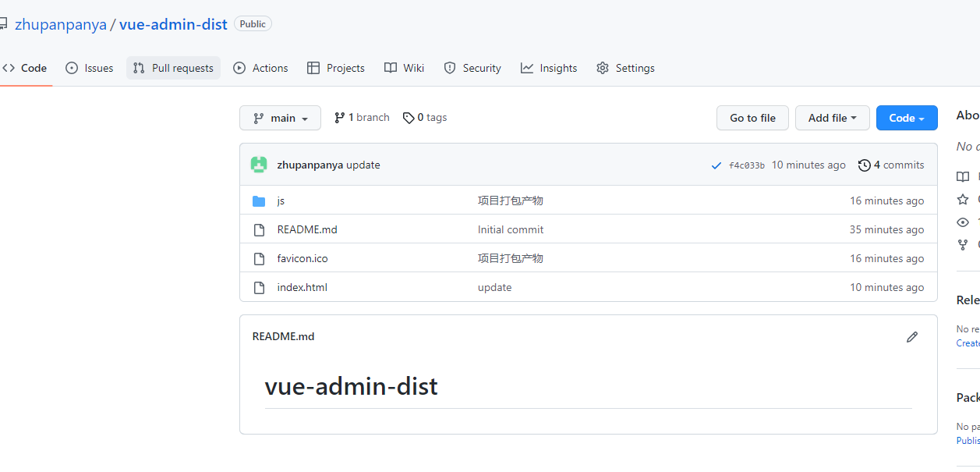Click the commit status checkmark icon
980x472 pixels.
[x=716, y=165]
